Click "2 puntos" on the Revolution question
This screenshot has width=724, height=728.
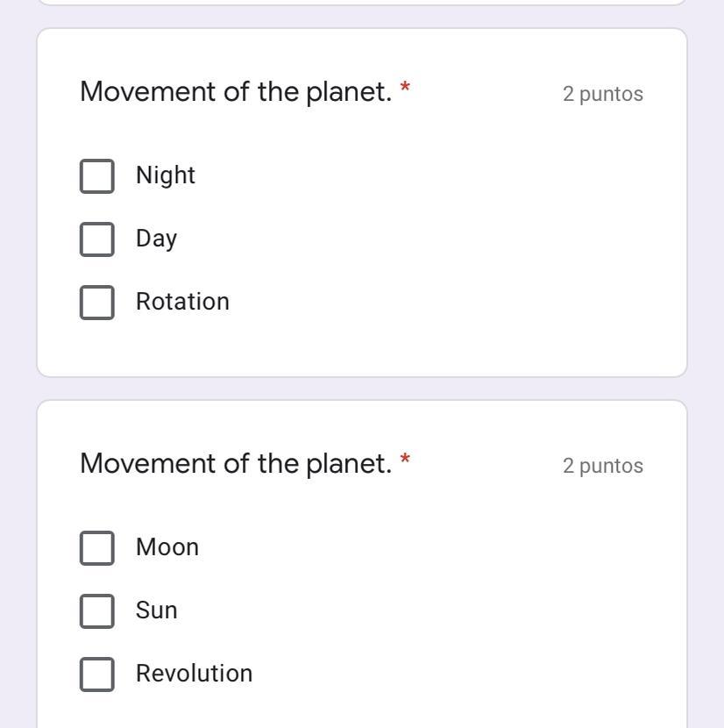(602, 466)
